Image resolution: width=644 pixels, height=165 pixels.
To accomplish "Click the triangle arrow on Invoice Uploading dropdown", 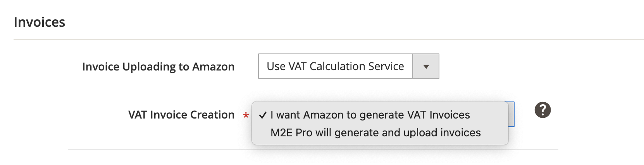I will click(x=426, y=67).
